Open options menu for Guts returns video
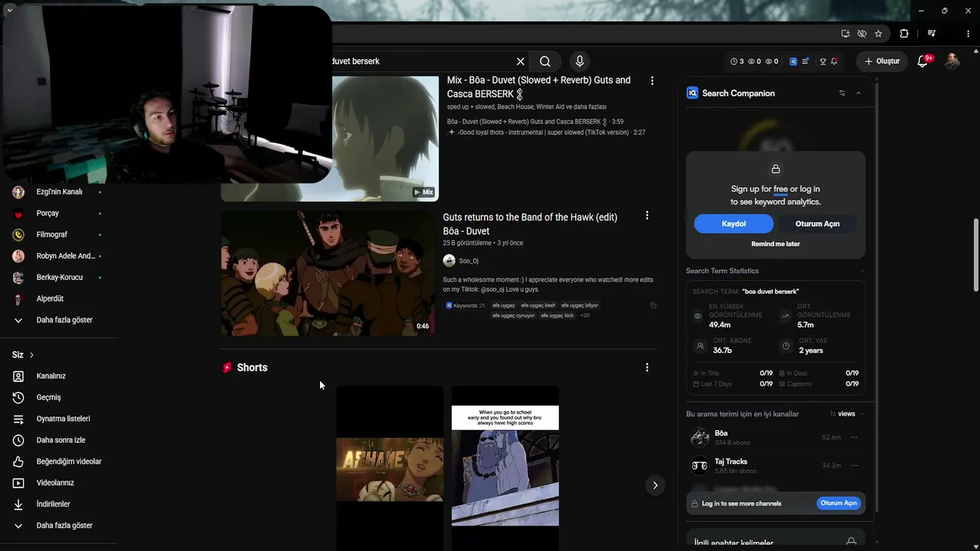 coord(647,216)
